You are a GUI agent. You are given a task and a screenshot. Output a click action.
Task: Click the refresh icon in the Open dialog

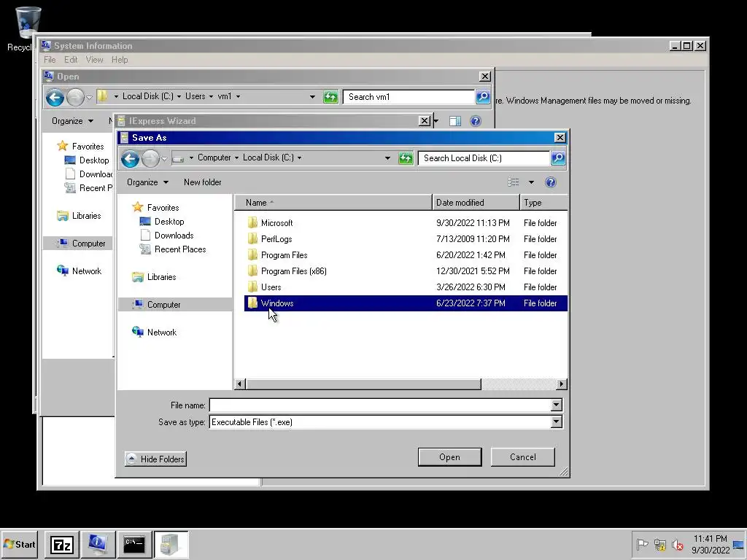click(330, 97)
